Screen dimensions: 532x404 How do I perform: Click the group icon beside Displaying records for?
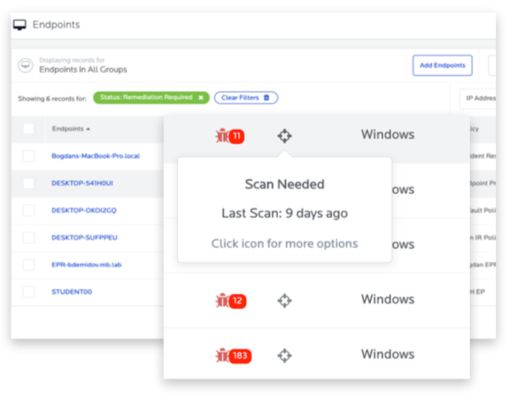click(x=25, y=65)
